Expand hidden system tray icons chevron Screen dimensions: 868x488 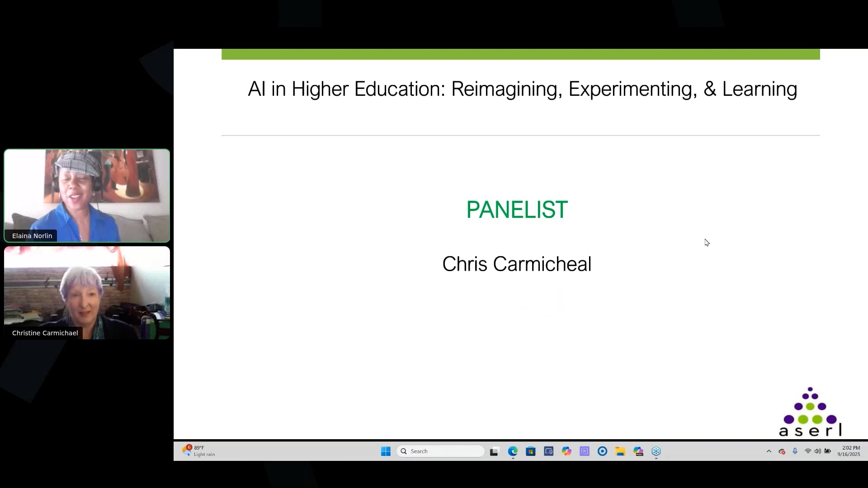click(x=769, y=451)
